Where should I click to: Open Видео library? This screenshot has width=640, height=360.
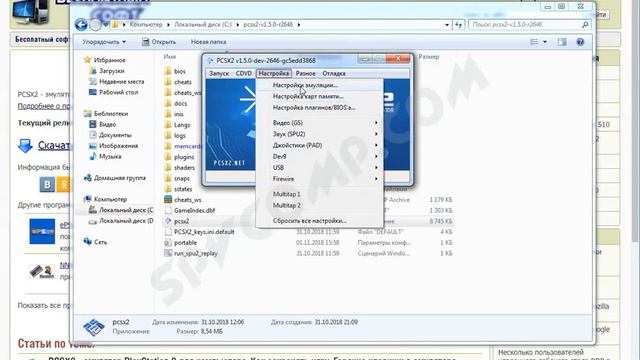pos(102,124)
